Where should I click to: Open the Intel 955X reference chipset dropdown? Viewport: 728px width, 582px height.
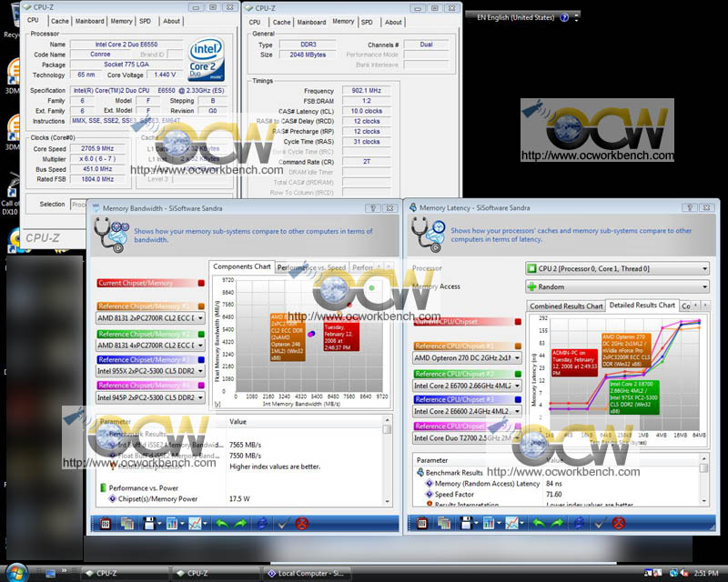pos(150,371)
